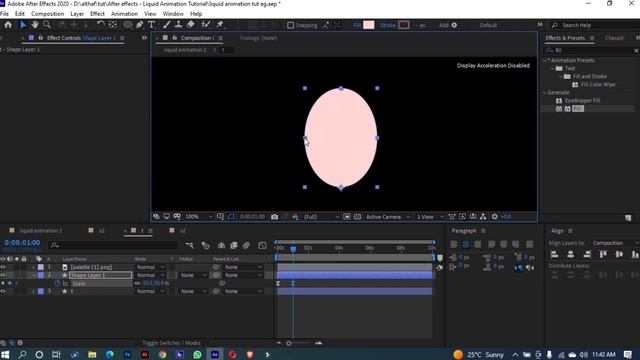This screenshot has height=360, width=640.
Task: Open Mode dropdown for palette layer
Action: click(x=150, y=267)
